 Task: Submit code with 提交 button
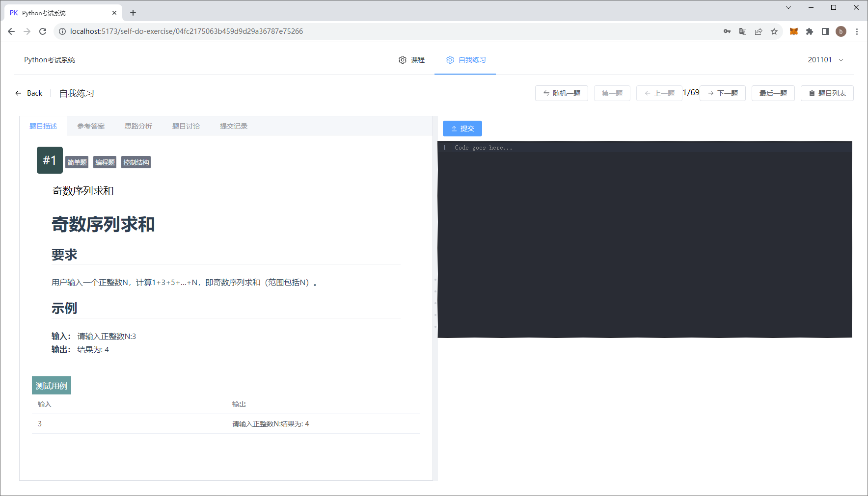click(x=462, y=129)
